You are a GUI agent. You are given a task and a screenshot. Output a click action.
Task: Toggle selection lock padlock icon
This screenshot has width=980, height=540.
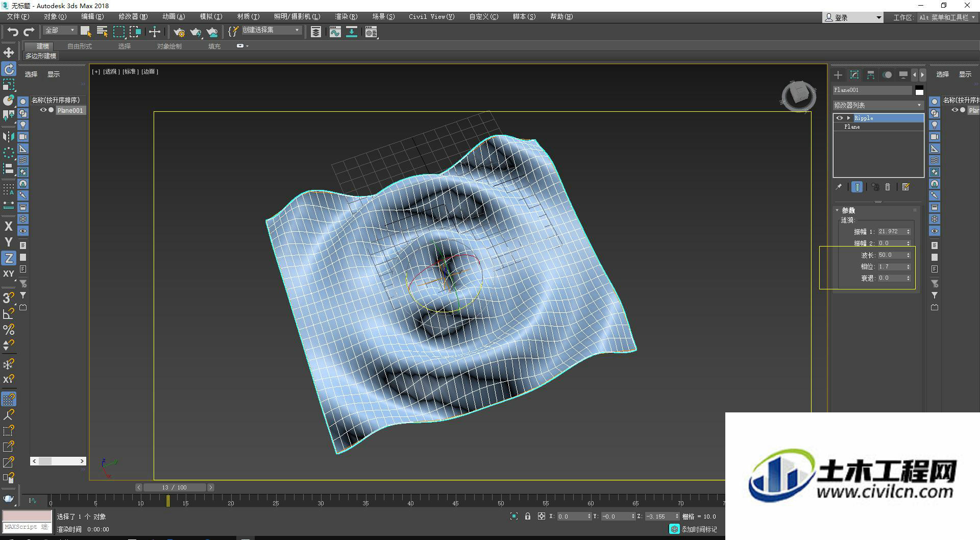point(528,517)
